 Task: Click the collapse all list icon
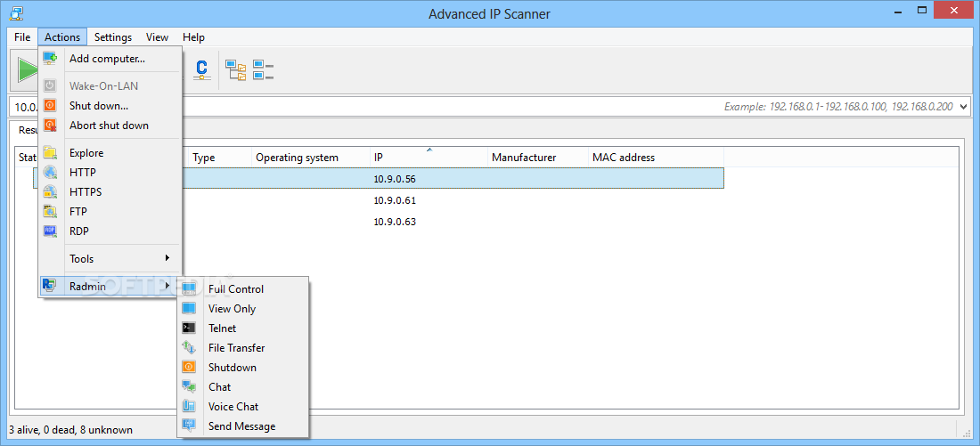click(263, 70)
